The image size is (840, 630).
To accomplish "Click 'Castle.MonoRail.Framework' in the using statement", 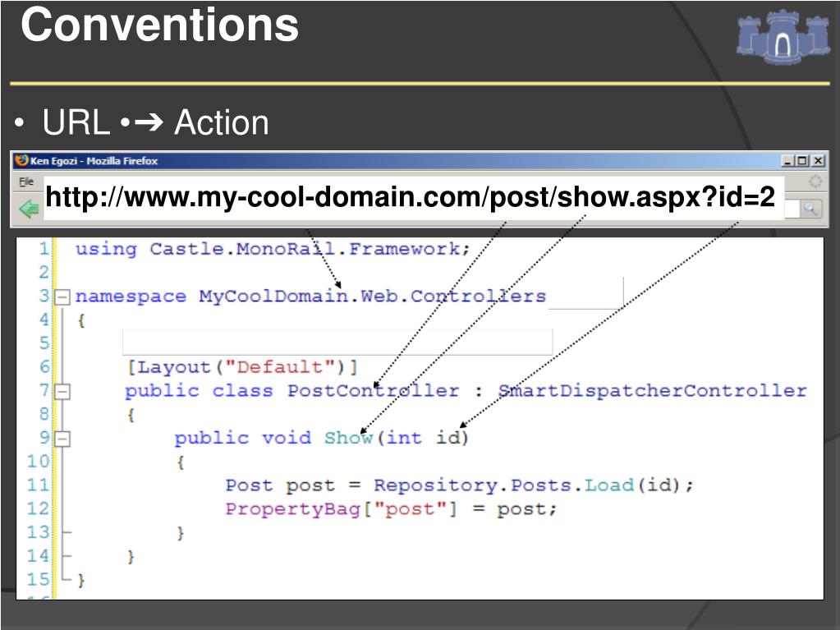I will pos(305,249).
